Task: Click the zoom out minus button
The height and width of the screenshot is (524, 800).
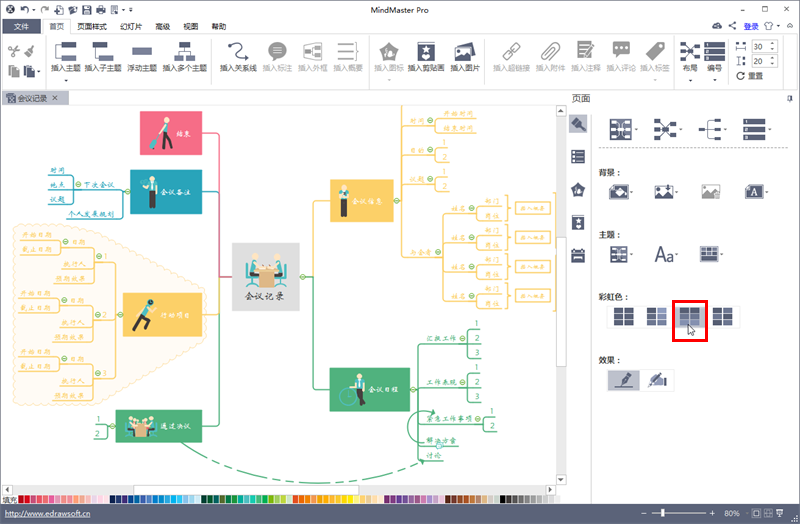Action: (x=644, y=513)
